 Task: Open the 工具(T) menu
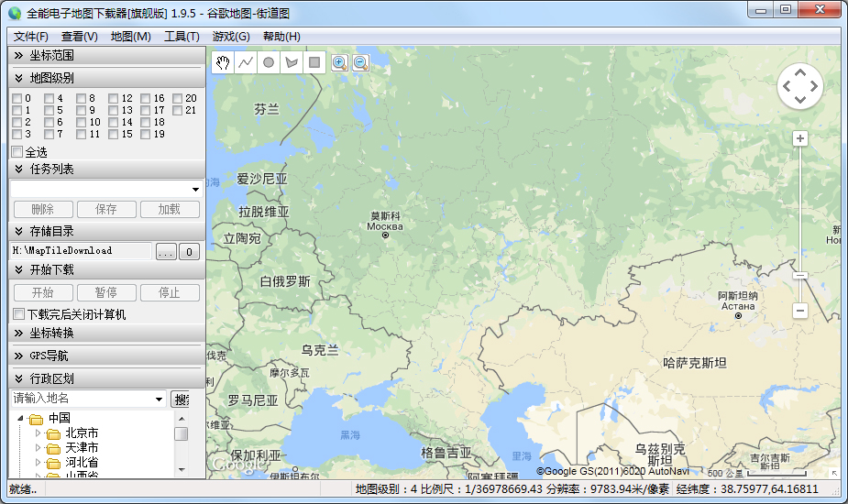click(x=182, y=37)
